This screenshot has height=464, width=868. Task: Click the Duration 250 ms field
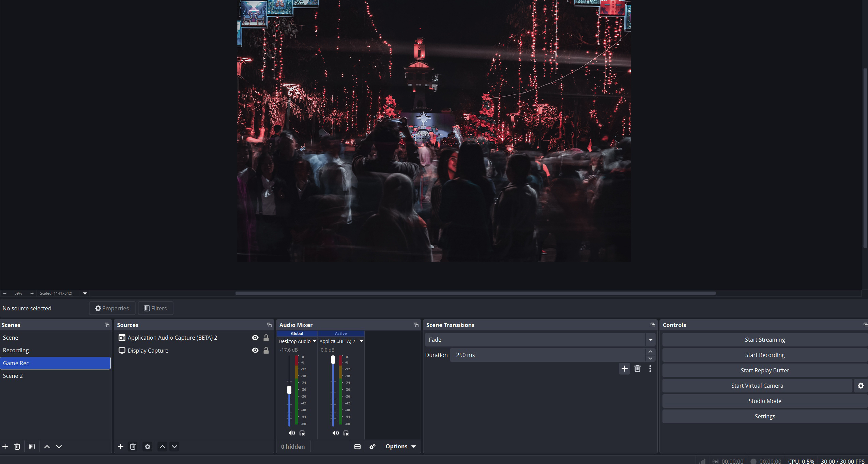coord(548,355)
